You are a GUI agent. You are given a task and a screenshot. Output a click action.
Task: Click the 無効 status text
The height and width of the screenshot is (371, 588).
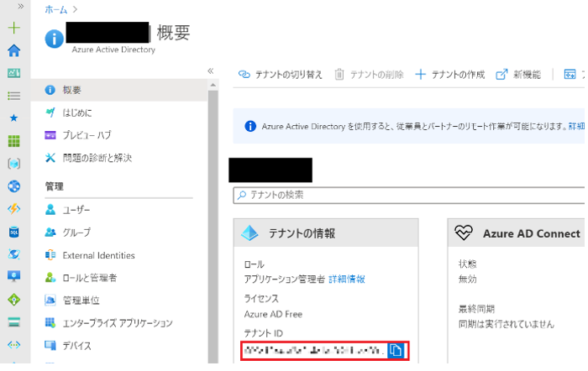click(x=467, y=280)
